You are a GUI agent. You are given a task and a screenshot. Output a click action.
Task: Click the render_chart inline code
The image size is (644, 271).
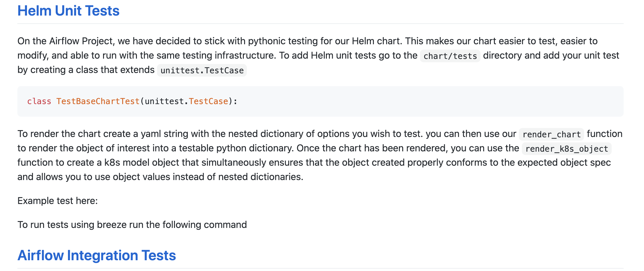coord(551,134)
